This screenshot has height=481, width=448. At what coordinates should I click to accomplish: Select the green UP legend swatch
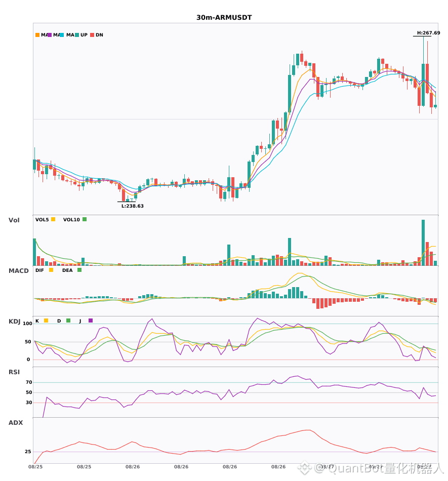[77, 35]
